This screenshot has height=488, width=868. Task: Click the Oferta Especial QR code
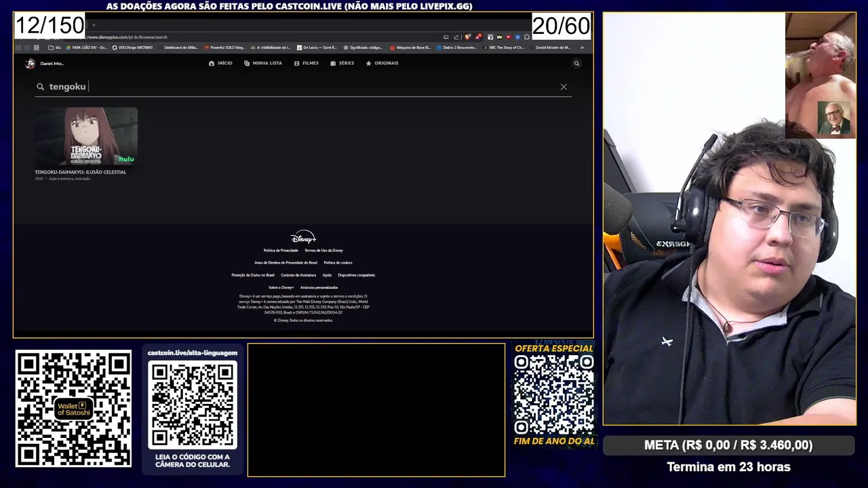(x=554, y=394)
